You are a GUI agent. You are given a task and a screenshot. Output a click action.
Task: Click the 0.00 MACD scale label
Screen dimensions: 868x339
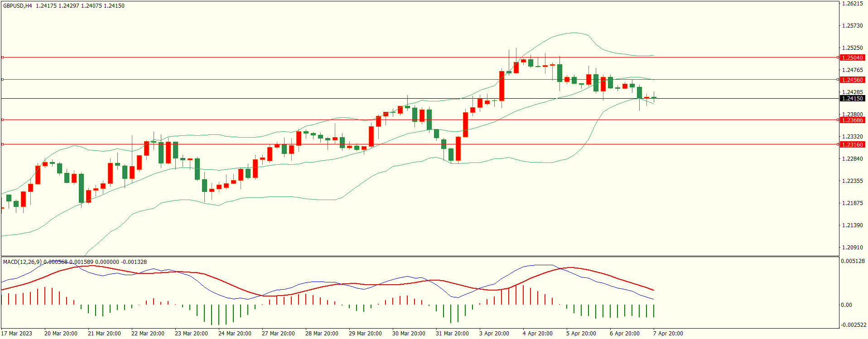coord(846,305)
